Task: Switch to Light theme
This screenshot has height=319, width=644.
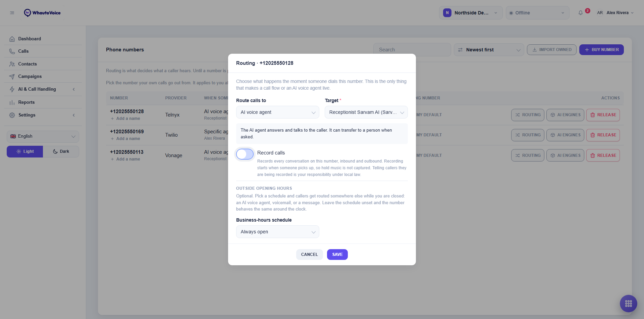Action: click(25, 151)
